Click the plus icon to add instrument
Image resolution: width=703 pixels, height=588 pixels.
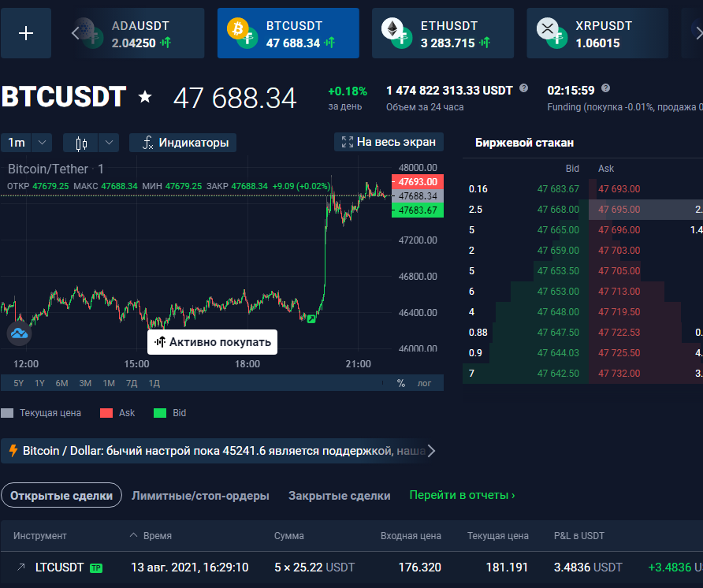25,33
